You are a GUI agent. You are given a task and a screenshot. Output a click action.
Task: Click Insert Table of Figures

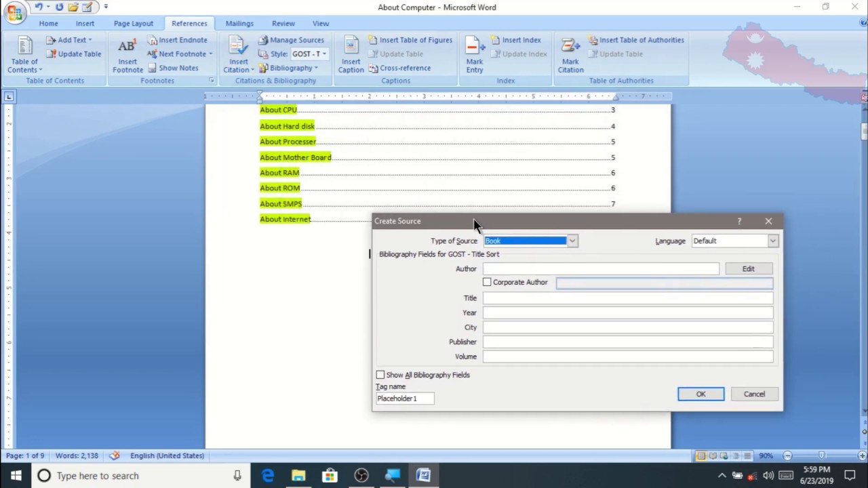[x=410, y=40]
